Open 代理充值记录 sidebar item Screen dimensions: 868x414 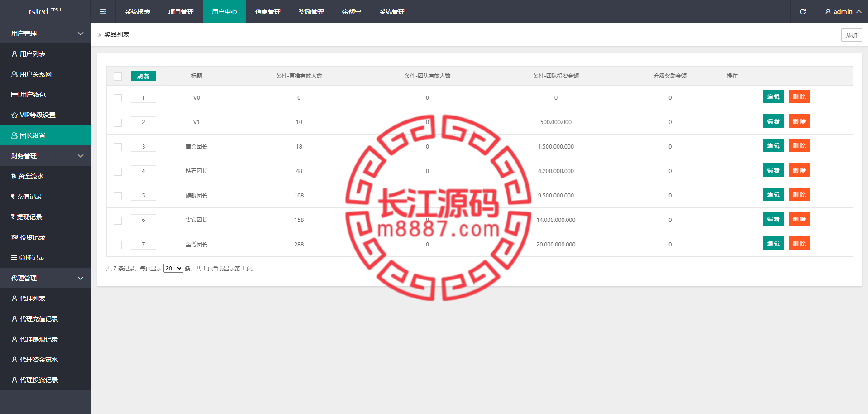click(x=45, y=319)
